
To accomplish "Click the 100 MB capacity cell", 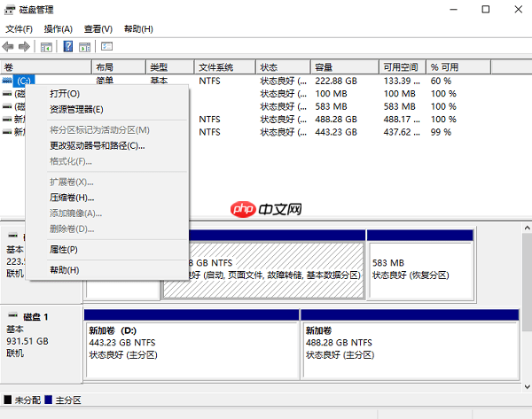I will (331, 94).
